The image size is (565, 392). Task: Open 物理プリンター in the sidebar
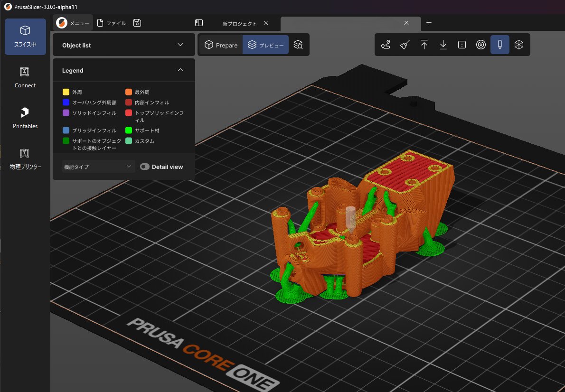pos(25,159)
